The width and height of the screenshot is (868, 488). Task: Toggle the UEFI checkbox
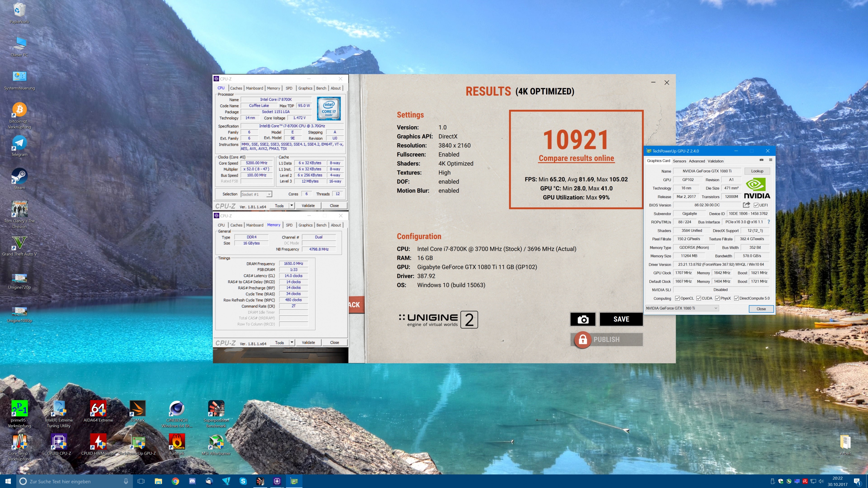756,205
